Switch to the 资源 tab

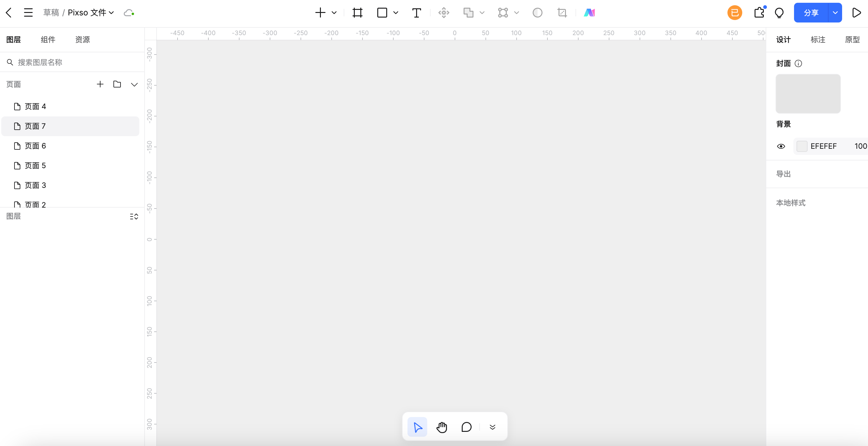pos(82,39)
